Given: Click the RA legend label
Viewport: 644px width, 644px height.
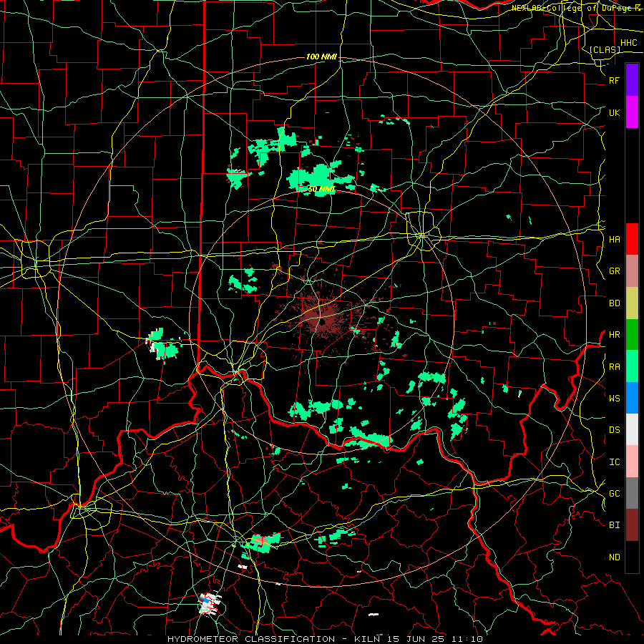Looking at the screenshot, I should [614, 367].
